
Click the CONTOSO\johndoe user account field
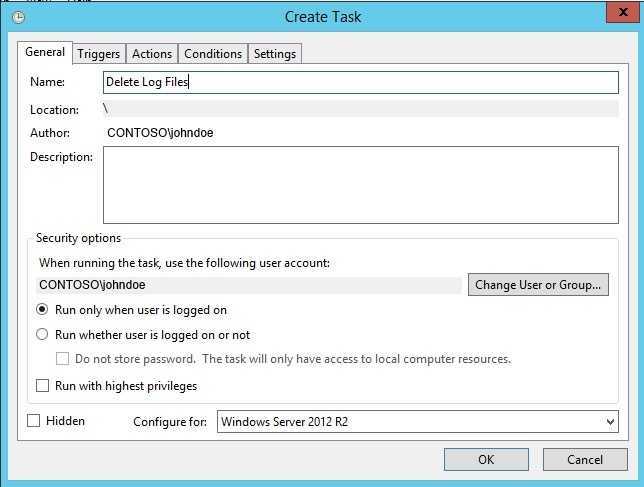249,285
